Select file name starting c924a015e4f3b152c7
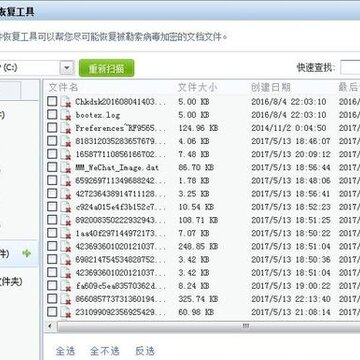 point(121,207)
